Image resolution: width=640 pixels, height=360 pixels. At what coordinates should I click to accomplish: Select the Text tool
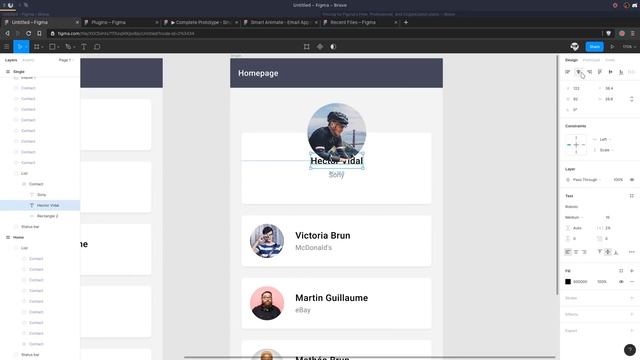coord(84,47)
